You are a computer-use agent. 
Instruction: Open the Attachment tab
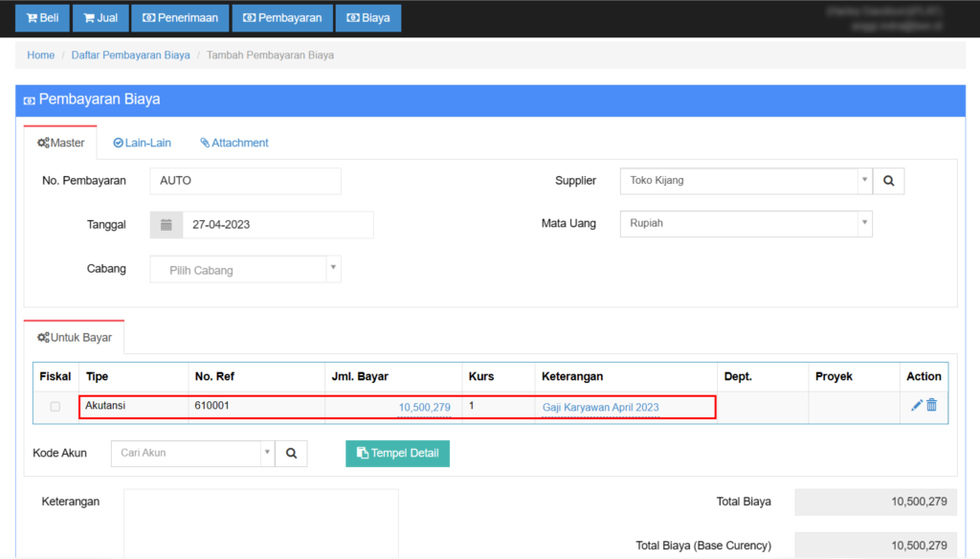click(x=234, y=142)
